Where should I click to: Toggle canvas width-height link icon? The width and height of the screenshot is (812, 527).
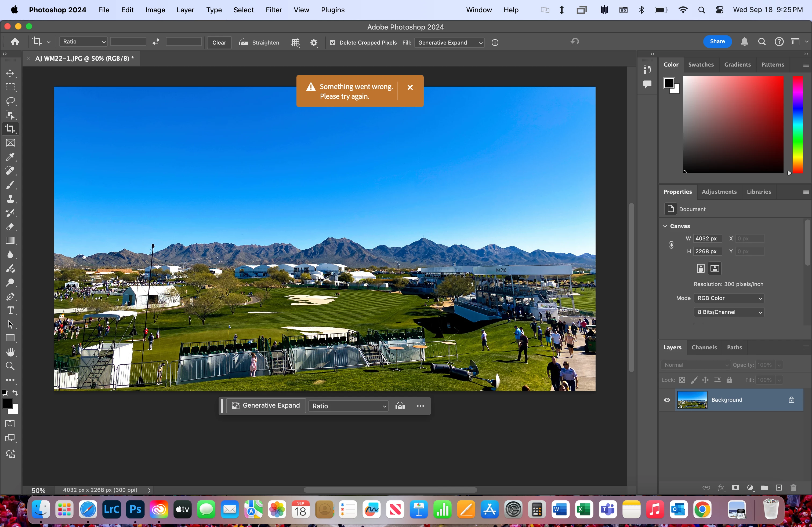tap(671, 245)
